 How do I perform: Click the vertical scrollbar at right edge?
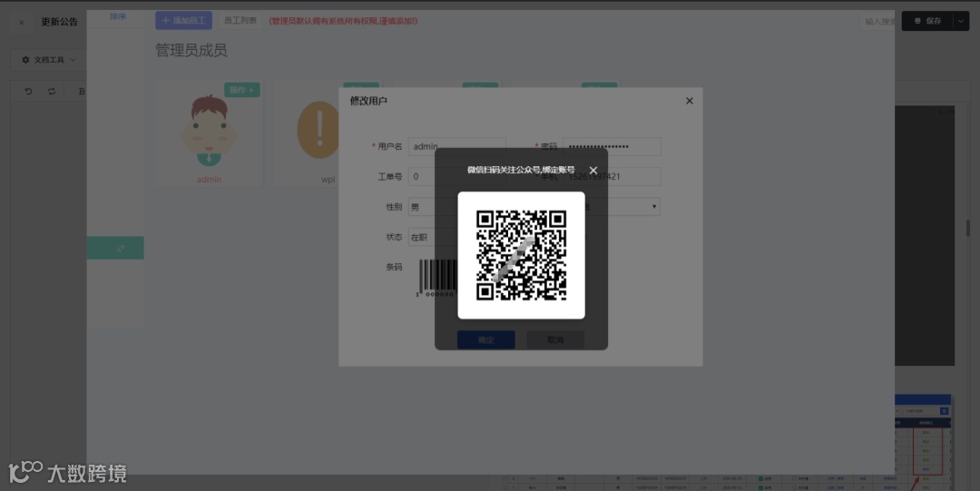coord(968,229)
